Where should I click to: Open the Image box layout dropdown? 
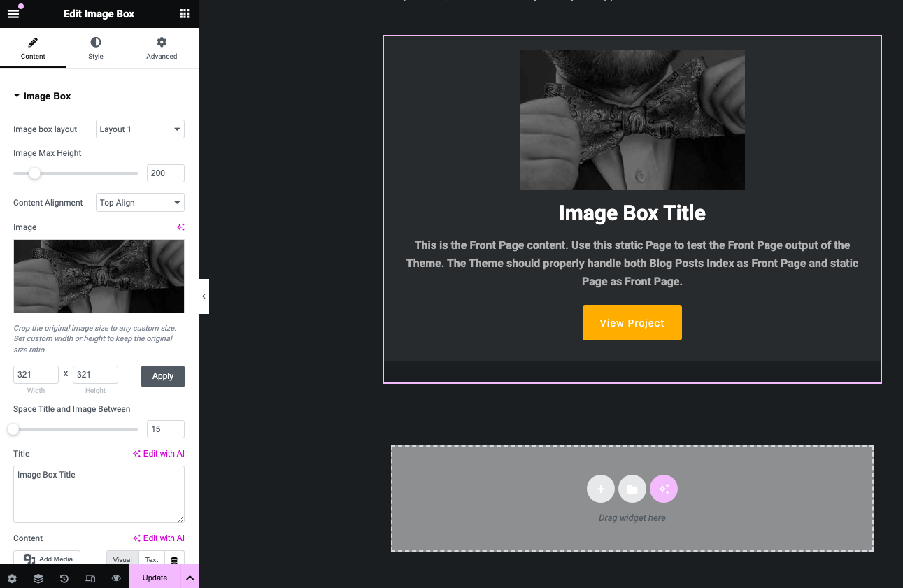(140, 129)
